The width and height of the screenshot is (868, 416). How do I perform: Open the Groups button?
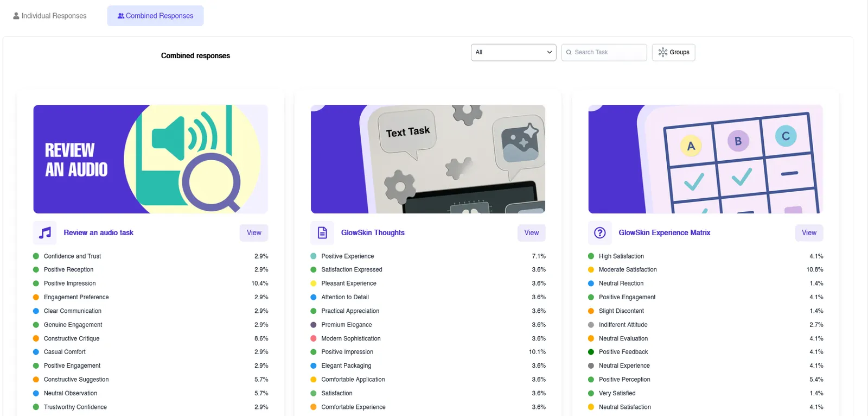point(673,52)
